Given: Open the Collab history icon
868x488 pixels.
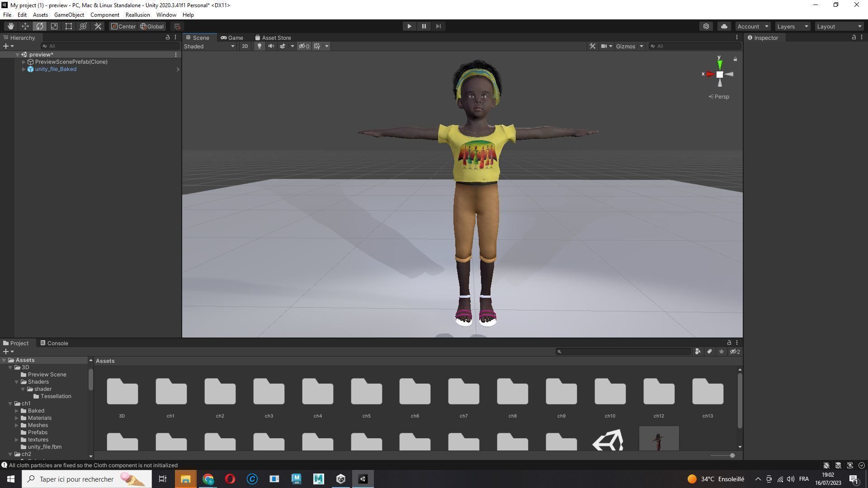Looking at the screenshot, I should (x=706, y=26).
